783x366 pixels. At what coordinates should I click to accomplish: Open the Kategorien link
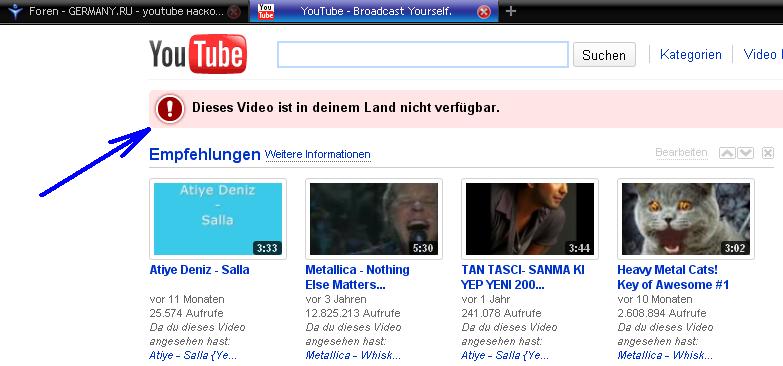point(691,54)
